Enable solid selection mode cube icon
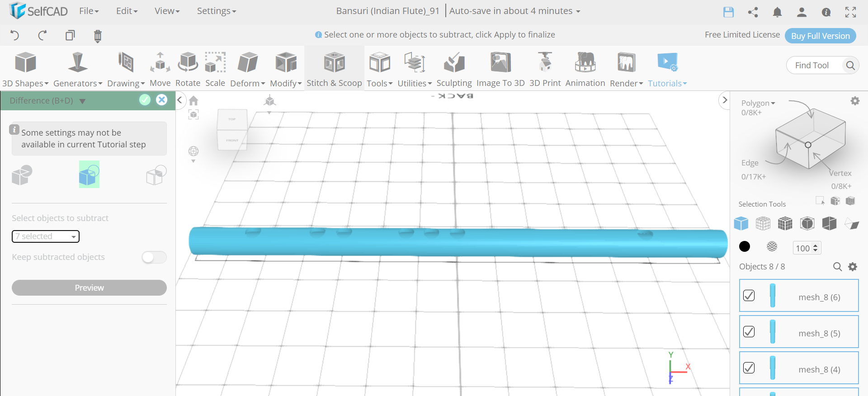The height and width of the screenshot is (396, 868). [x=741, y=223]
